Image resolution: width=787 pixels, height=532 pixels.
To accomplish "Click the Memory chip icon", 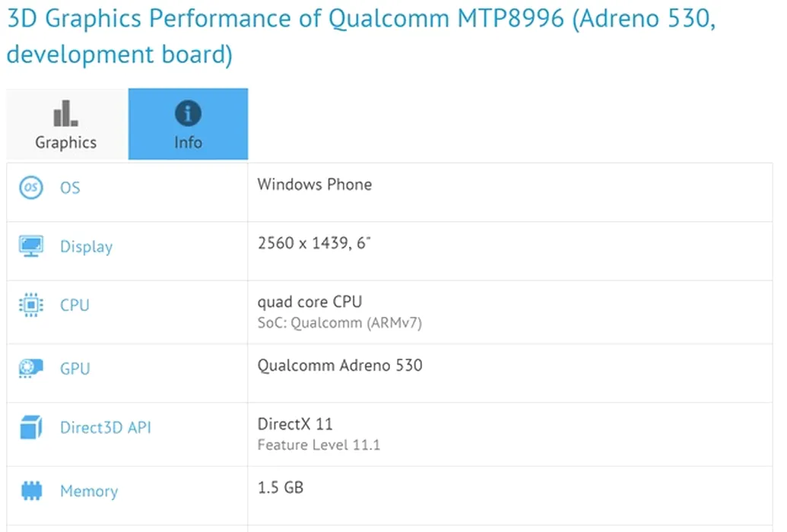I will 31,491.
